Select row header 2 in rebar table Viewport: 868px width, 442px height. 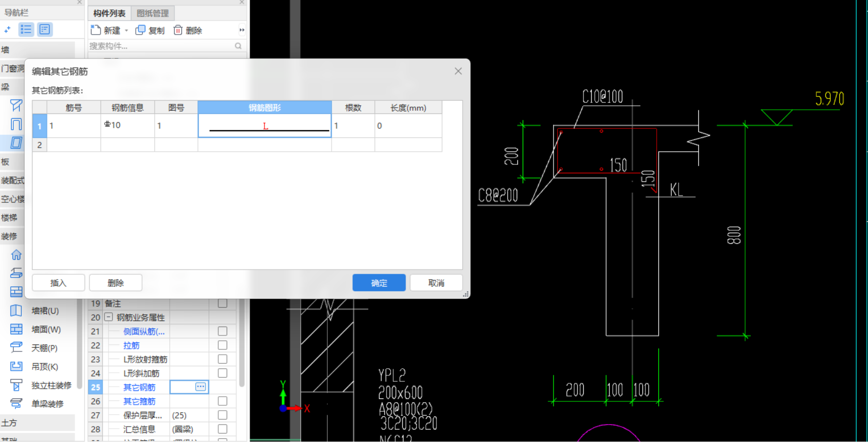pyautogui.click(x=39, y=145)
